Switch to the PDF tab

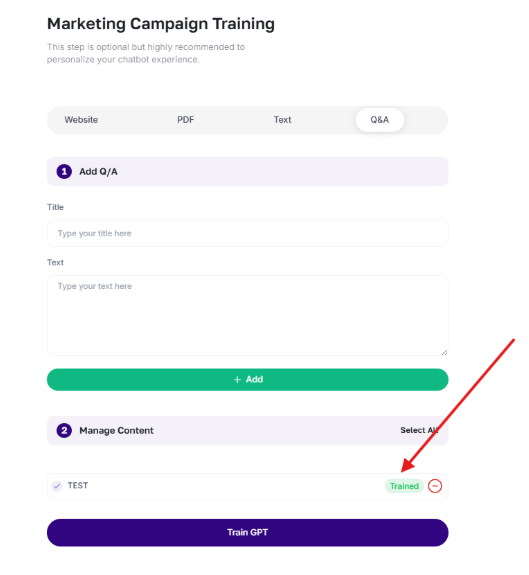[185, 120]
